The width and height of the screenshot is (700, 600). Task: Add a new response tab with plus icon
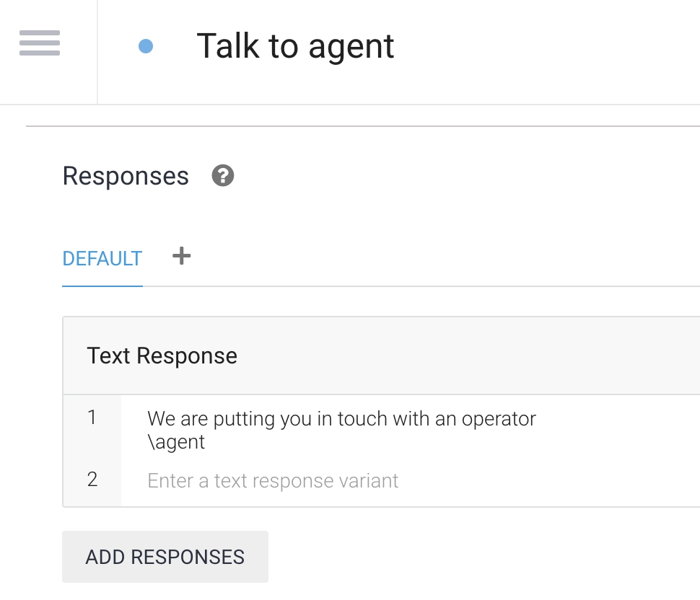click(x=182, y=256)
